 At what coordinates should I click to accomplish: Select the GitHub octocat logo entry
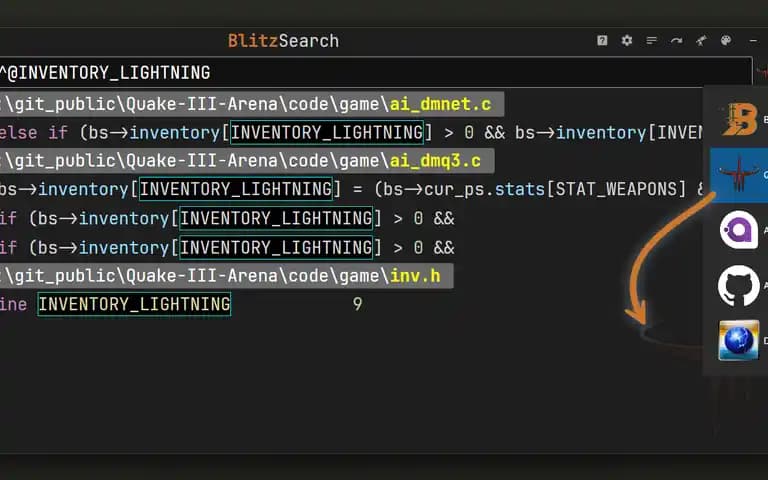(x=739, y=286)
